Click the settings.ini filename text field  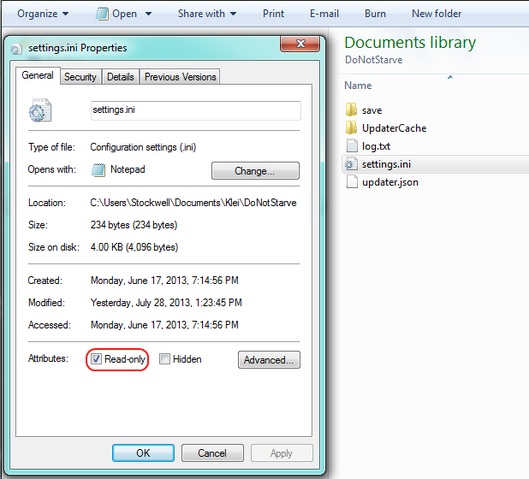point(196,110)
